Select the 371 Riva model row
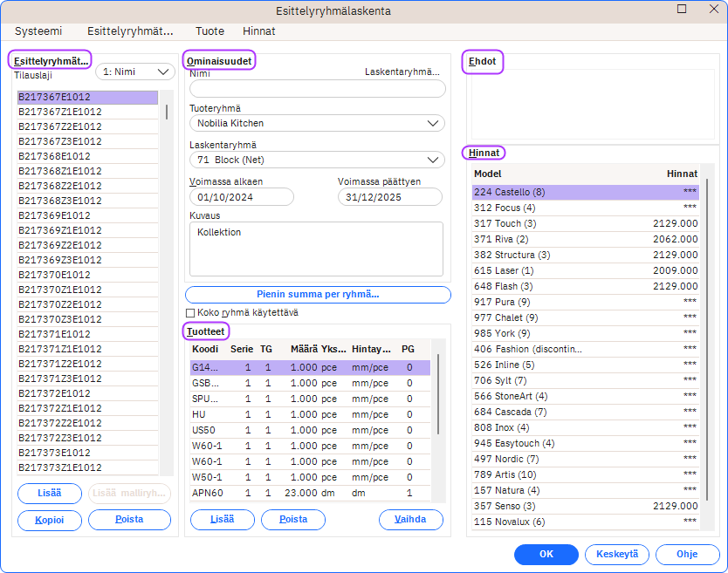Screen dimensions: 728x573 pyautogui.click(x=585, y=239)
